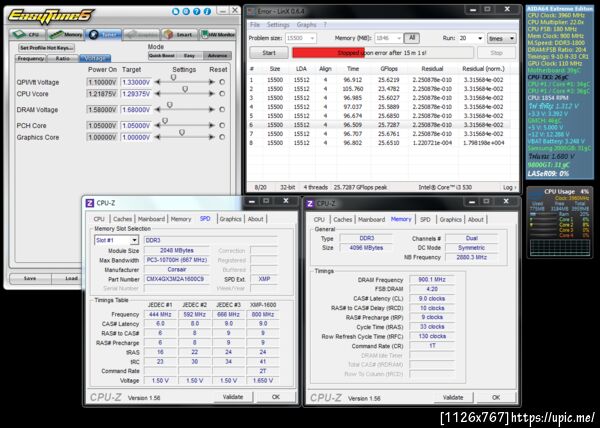Viewport: 600px width, 428px height.
Task: Decrease CPU Vcore with its left arrow
Action: tap(157, 94)
